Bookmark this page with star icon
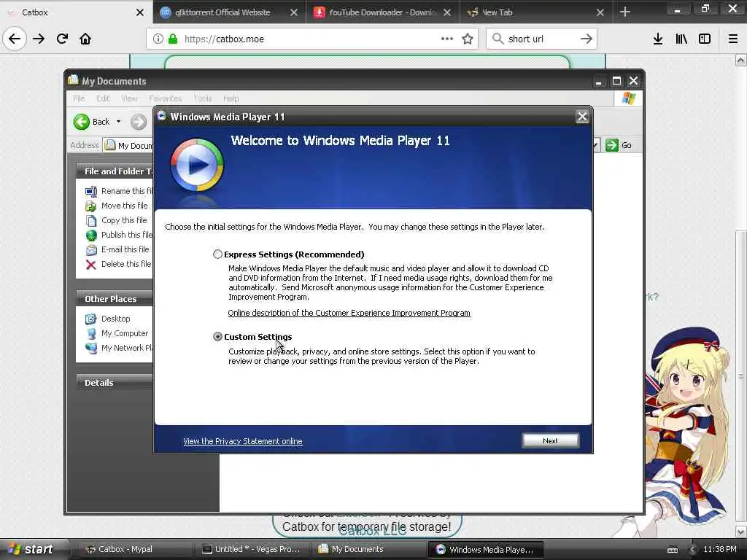 point(468,39)
